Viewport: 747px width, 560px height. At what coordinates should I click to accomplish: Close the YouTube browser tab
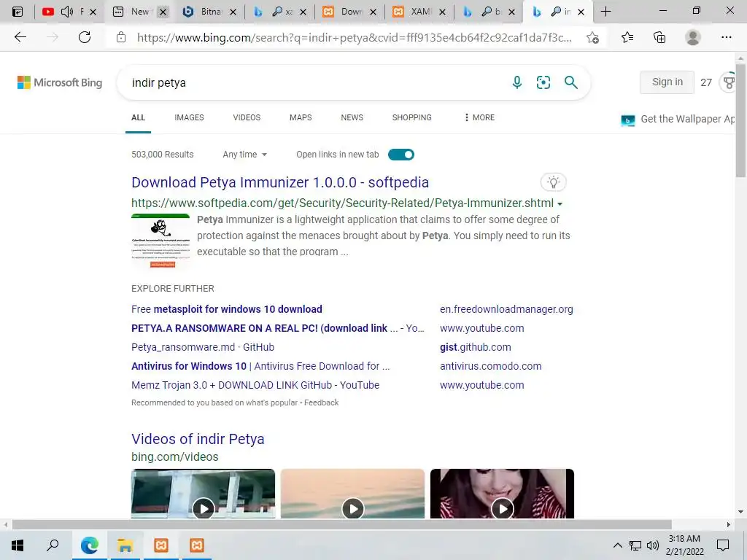(x=93, y=12)
